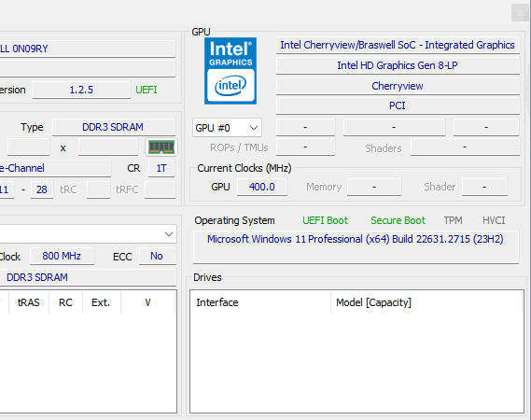Click the Ext. column header
Image resolution: width=531 pixels, height=420 pixels.
(x=102, y=302)
